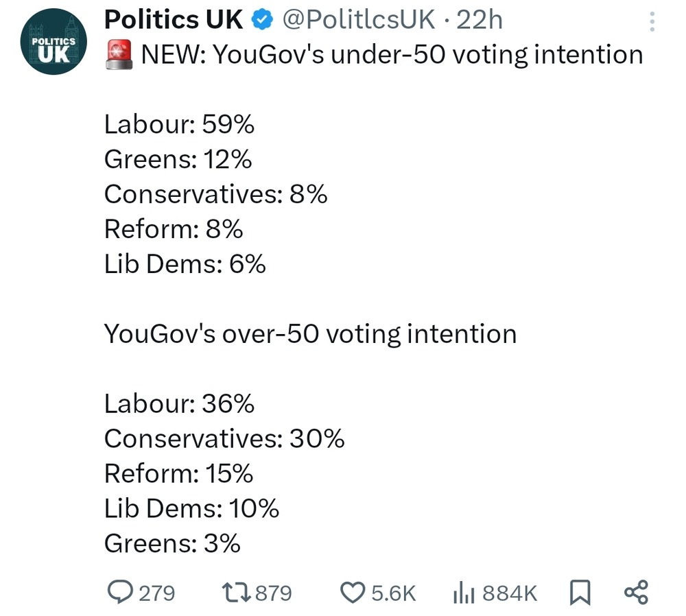Click the 884K views count
Screen dimensions: 686x616
pyautogui.click(x=510, y=593)
